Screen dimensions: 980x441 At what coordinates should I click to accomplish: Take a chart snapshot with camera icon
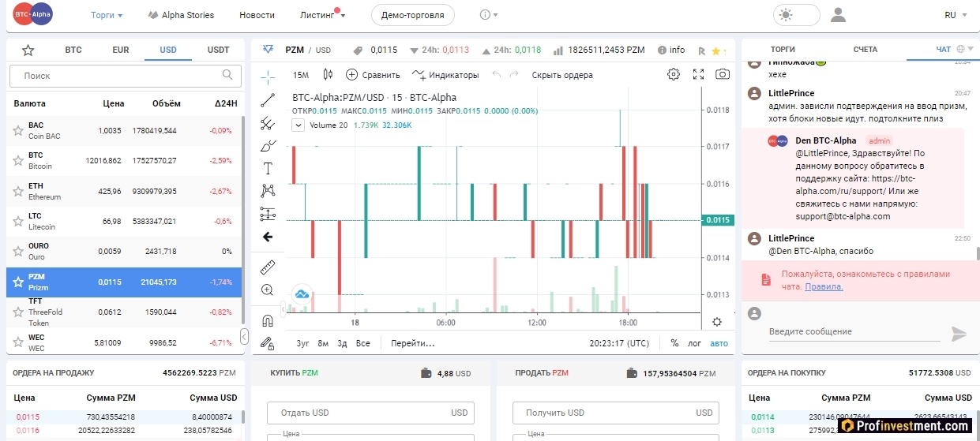[723, 74]
